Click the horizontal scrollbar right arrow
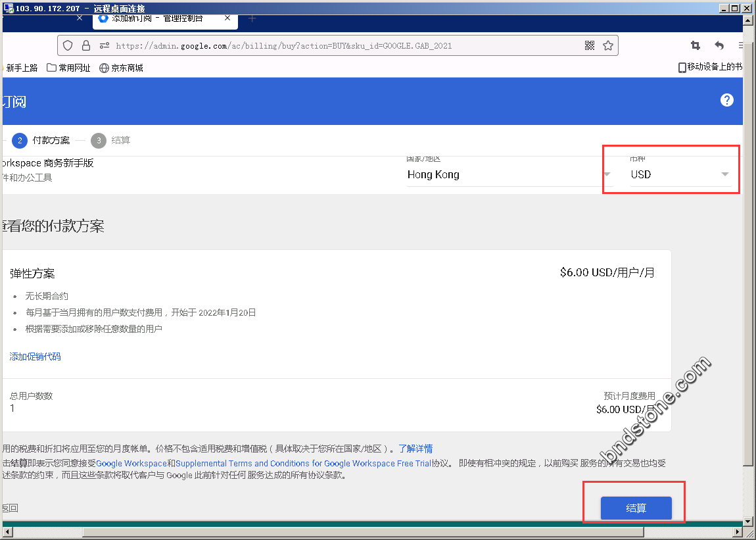 (x=738, y=532)
